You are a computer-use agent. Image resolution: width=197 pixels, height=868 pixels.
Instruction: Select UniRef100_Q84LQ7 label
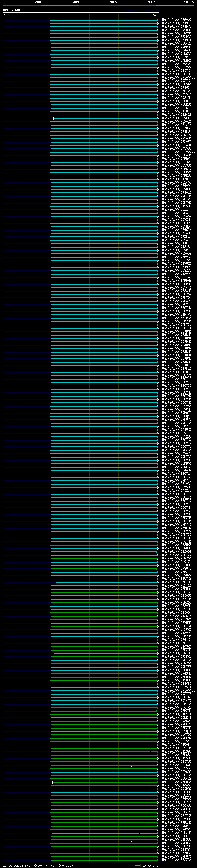176,528
